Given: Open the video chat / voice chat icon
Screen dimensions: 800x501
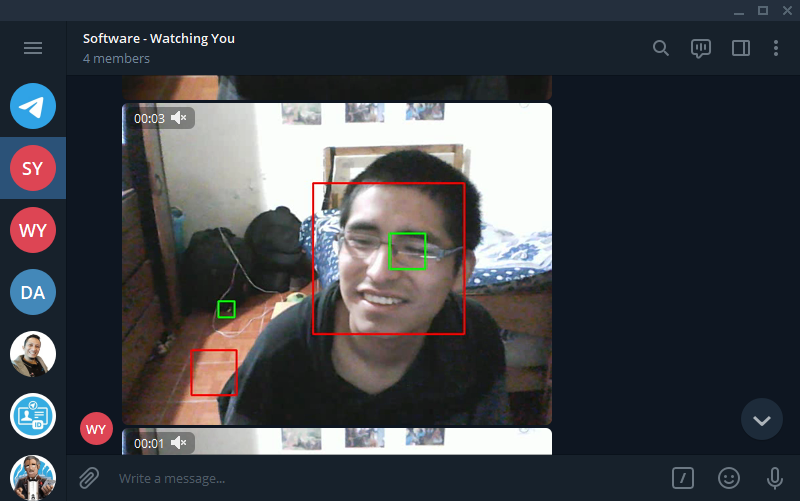Looking at the screenshot, I should coord(701,48).
